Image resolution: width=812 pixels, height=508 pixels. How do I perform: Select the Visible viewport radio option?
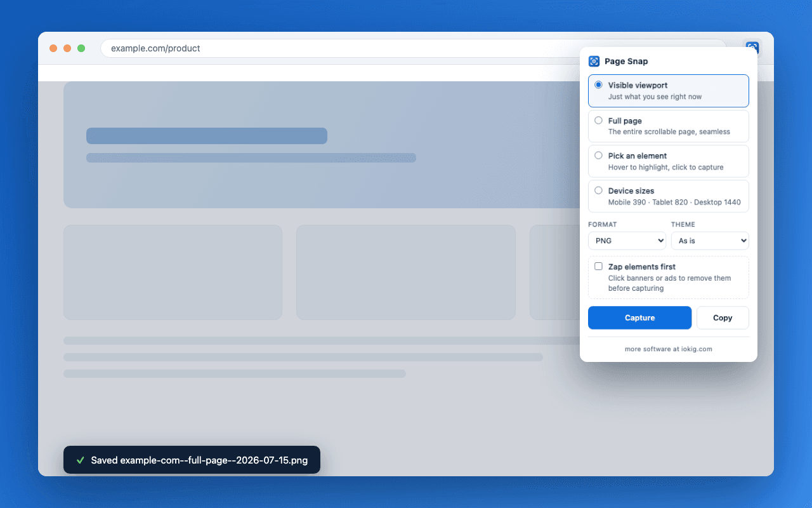pyautogui.click(x=598, y=85)
